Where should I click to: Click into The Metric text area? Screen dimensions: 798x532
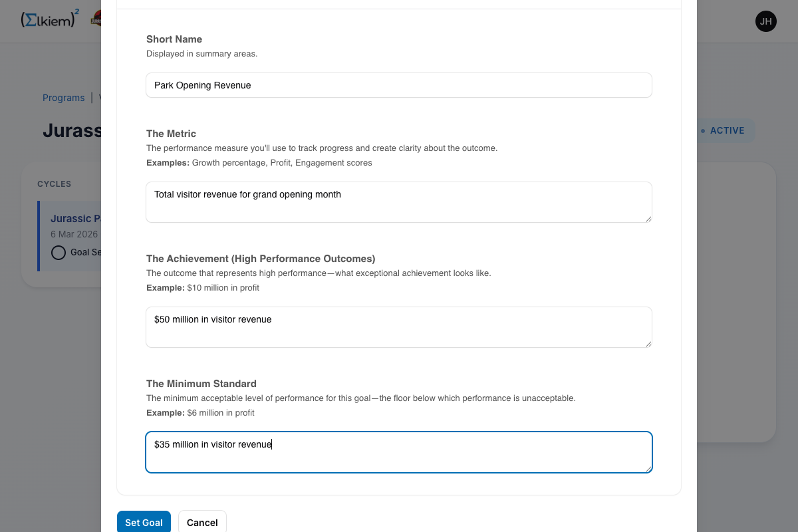(399, 202)
